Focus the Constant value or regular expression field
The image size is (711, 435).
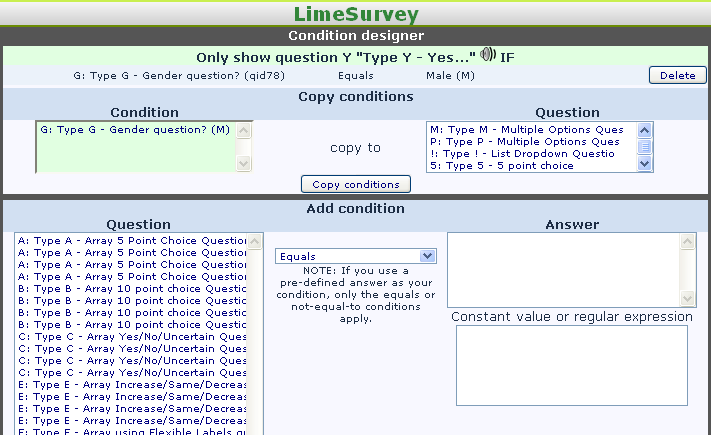tap(571, 365)
